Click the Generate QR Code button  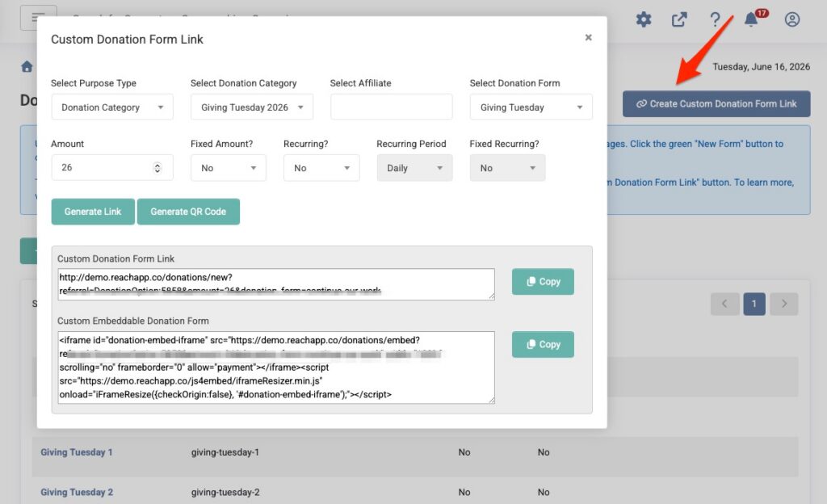coord(188,212)
